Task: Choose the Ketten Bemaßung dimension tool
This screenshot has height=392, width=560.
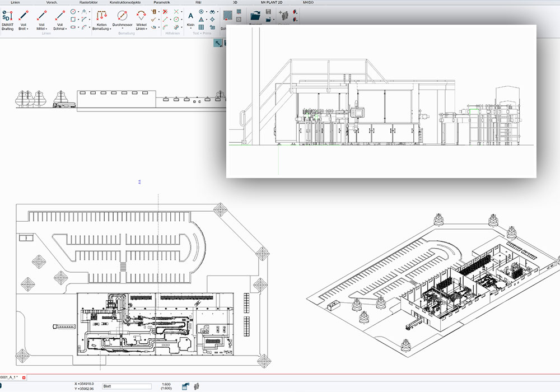Action: coord(102,20)
